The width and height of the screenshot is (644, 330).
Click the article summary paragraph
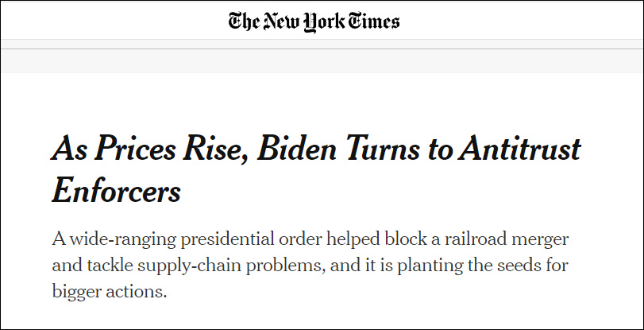click(x=310, y=265)
